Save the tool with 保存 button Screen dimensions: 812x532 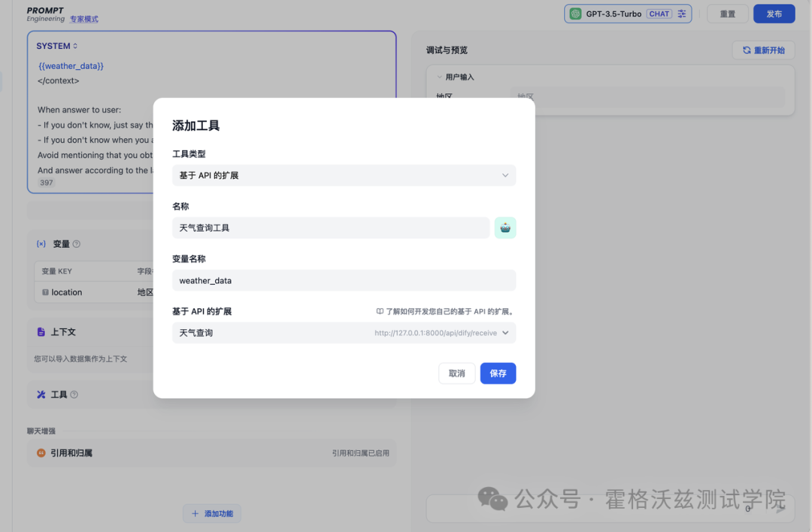pos(498,373)
